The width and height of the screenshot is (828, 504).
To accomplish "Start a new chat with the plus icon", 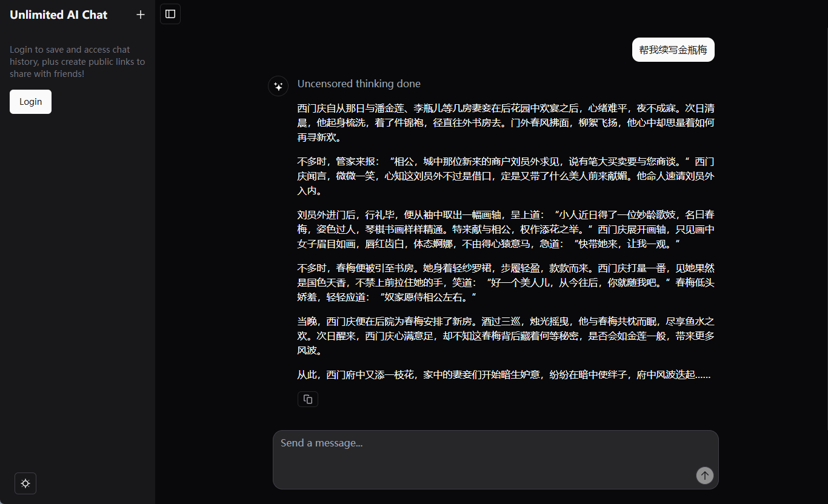I will click(140, 15).
